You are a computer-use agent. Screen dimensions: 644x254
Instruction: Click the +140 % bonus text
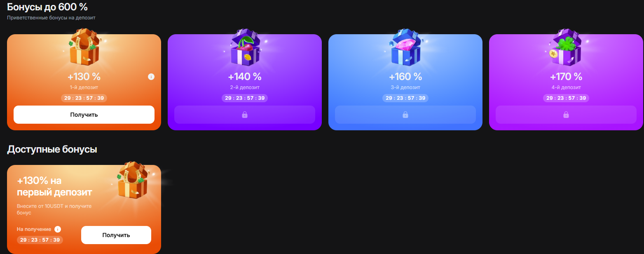pyautogui.click(x=245, y=77)
